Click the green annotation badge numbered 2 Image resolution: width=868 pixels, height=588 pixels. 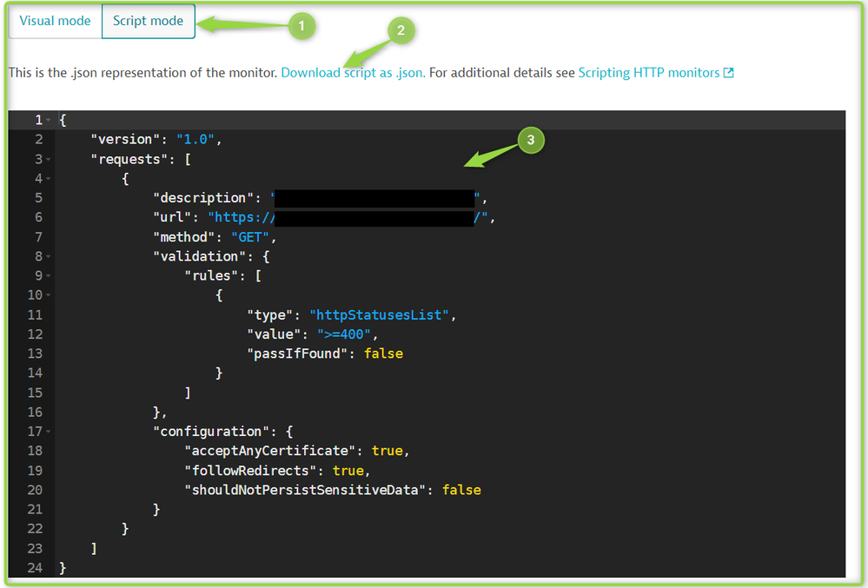pos(401,30)
